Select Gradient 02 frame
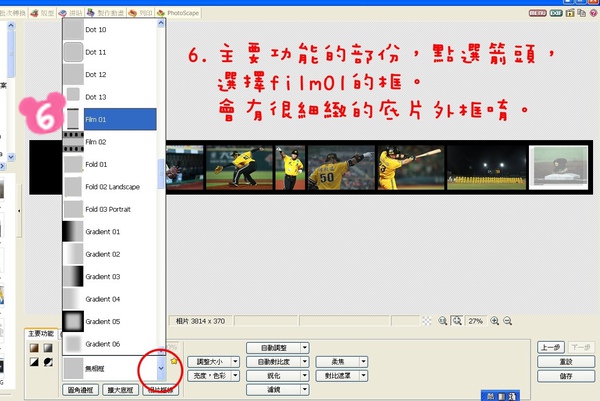Image resolution: width=600 pixels, height=401 pixels. coord(109,254)
